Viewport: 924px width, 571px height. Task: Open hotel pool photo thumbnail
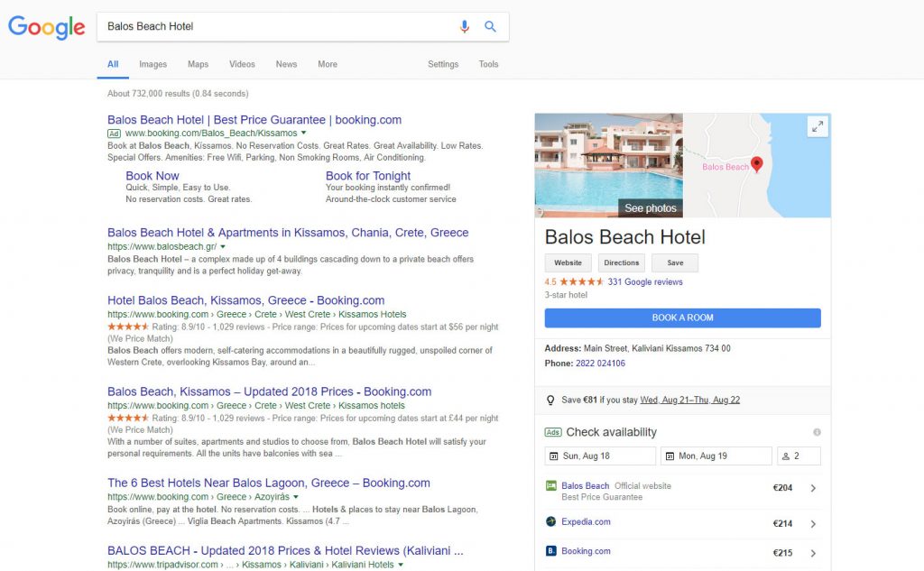pos(609,165)
